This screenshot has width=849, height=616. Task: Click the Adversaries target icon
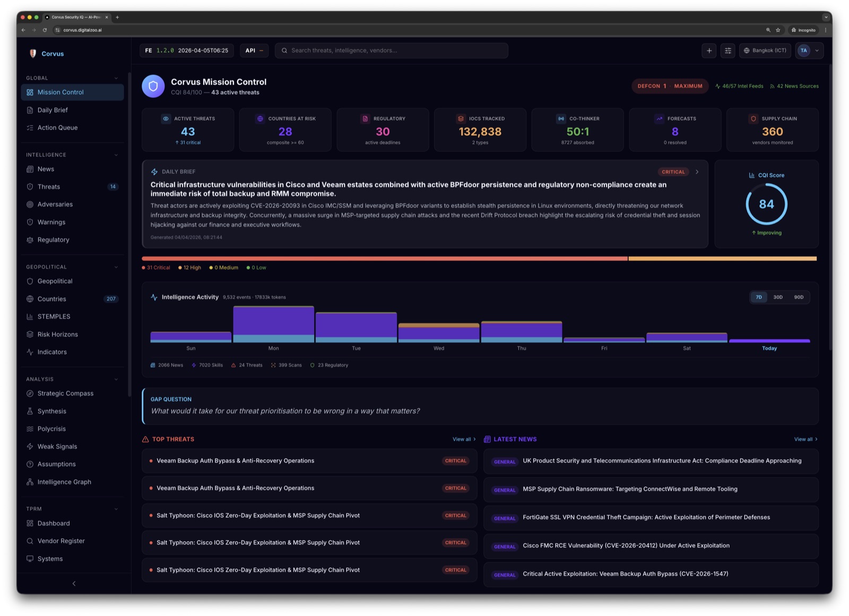pos(30,204)
